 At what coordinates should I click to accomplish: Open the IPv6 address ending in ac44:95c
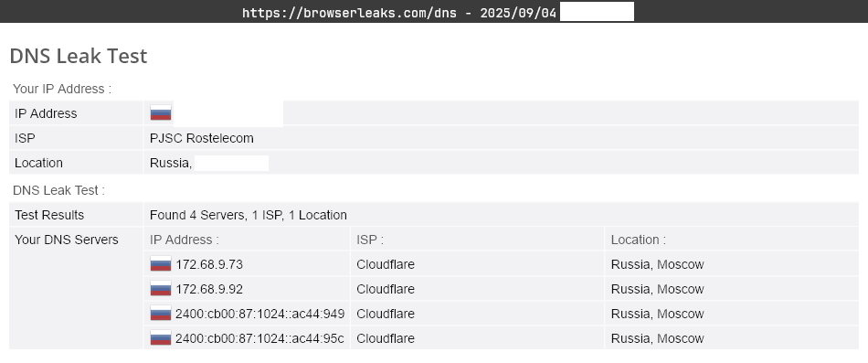tap(259, 338)
